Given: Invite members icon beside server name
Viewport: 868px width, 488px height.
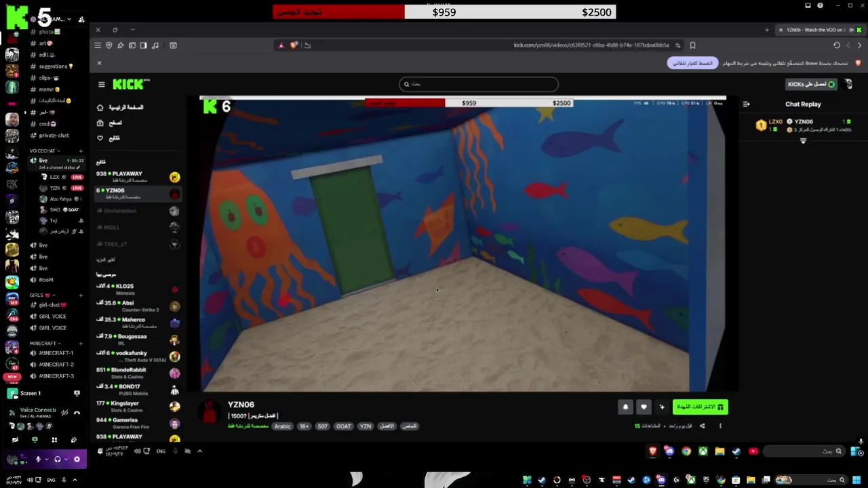Looking at the screenshot, I should [x=81, y=20].
